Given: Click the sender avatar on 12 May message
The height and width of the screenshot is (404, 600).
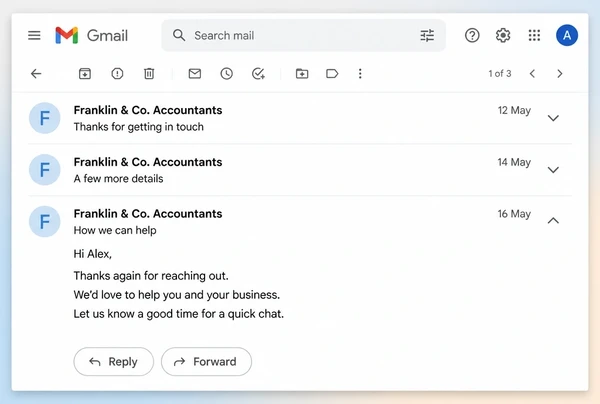Looking at the screenshot, I should pos(45,118).
